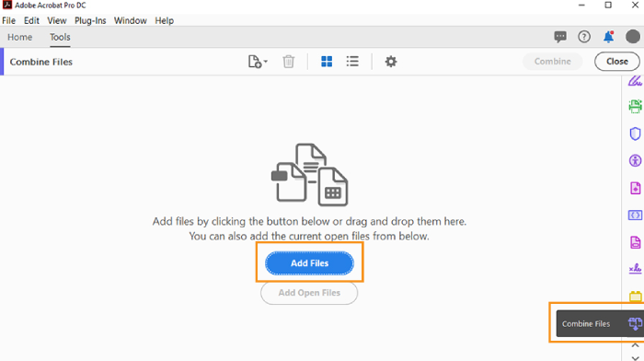Click the 'Combine Files' toolbar title
The width and height of the screenshot is (644, 361).
coord(41,62)
